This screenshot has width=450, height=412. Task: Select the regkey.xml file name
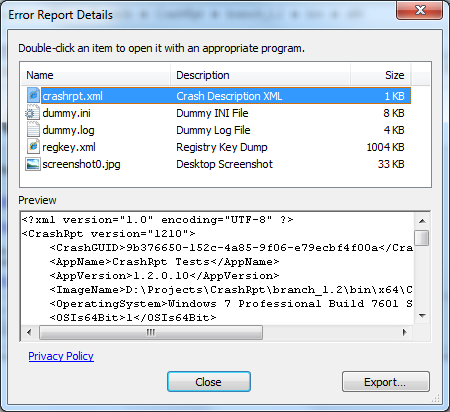(69, 147)
